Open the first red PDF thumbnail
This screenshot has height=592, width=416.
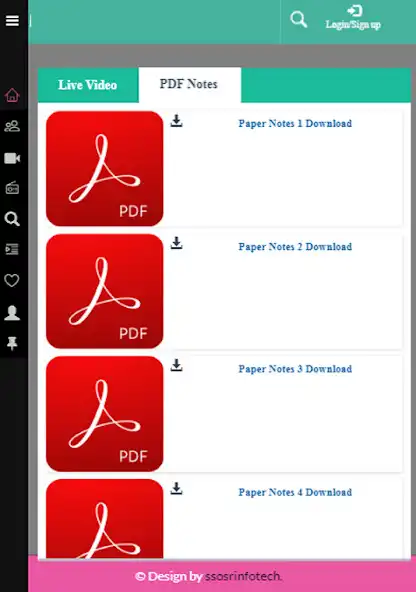point(105,169)
